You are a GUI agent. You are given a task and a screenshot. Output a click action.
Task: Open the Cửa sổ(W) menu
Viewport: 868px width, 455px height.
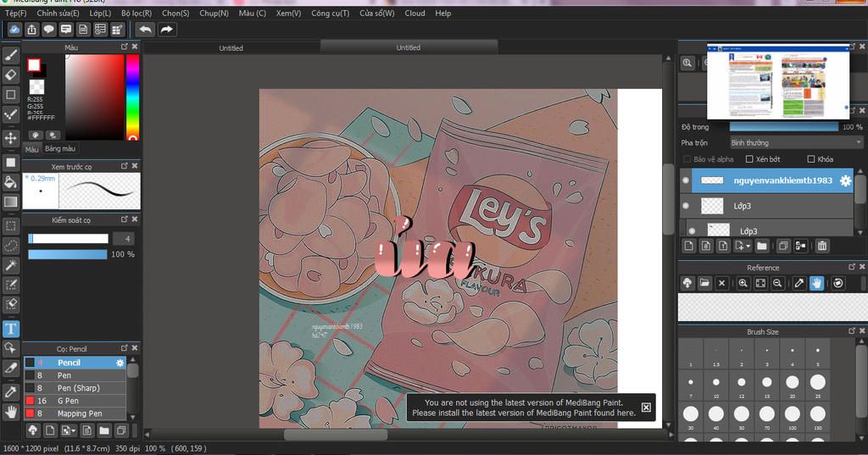377,13
